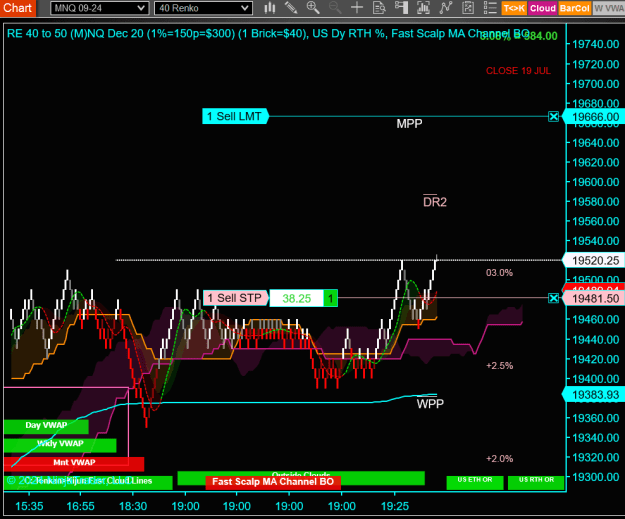Select the 1 Sell STP order label
The width and height of the screenshot is (625, 519).
pyautogui.click(x=235, y=298)
